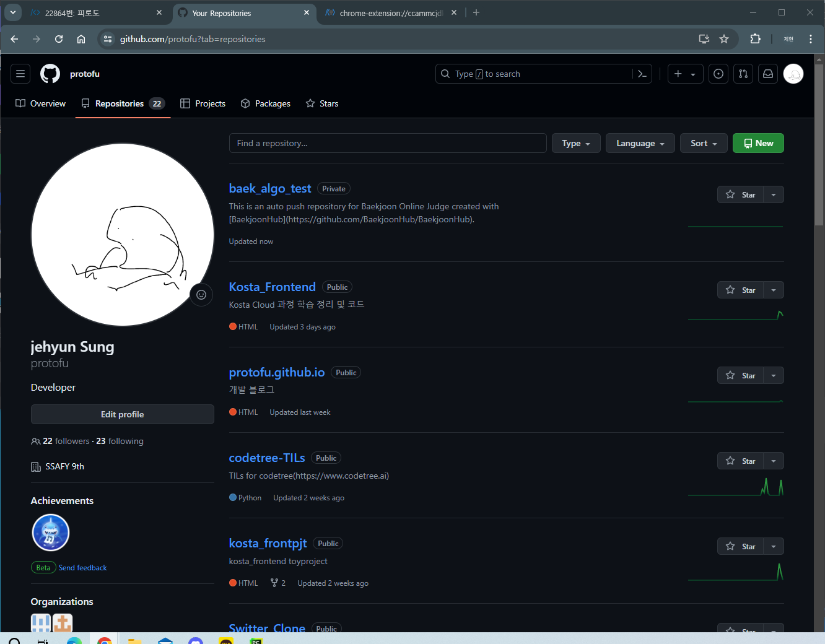Image resolution: width=825 pixels, height=644 pixels.
Task: Click the Find a repository search field
Action: tap(388, 143)
